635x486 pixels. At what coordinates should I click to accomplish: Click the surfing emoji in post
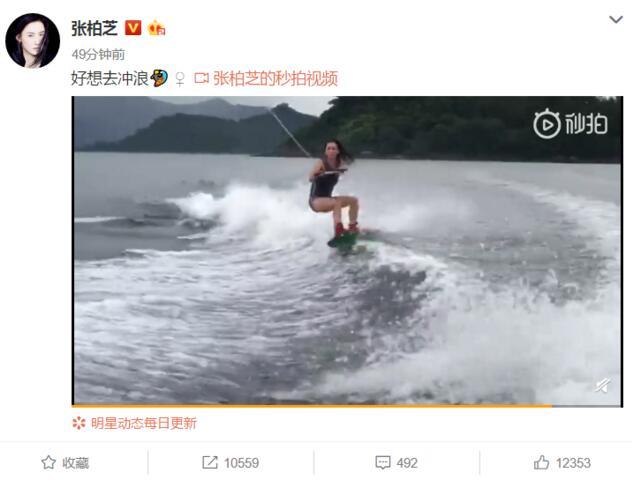(160, 78)
